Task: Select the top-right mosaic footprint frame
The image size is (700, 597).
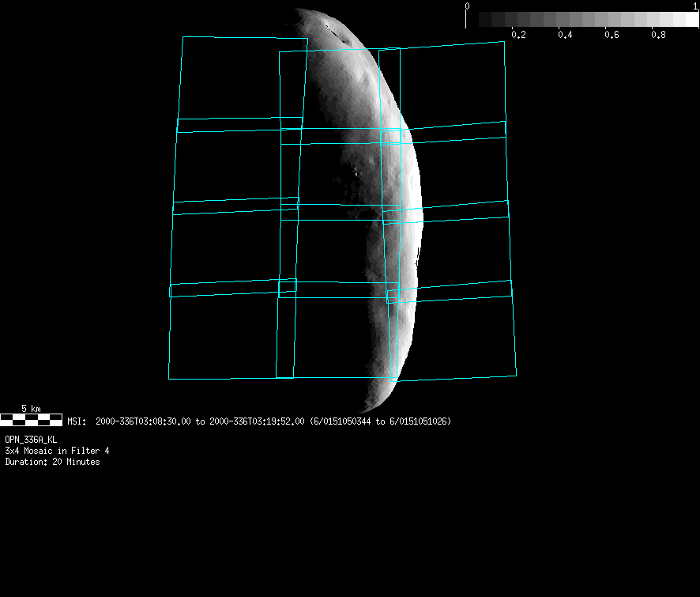Action: [450, 87]
